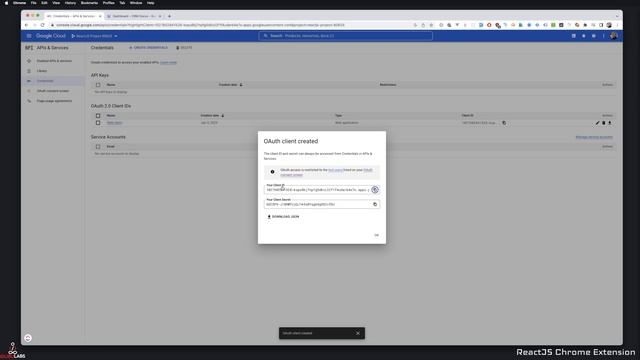Open Page usage agreements sidebar item
This screenshot has height=360, width=640.
click(x=54, y=101)
